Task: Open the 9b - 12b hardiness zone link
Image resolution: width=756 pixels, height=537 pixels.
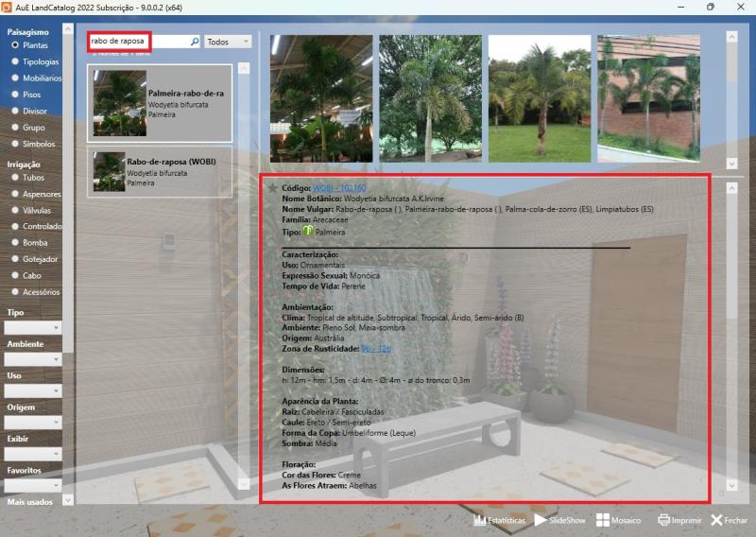Action: pos(376,348)
